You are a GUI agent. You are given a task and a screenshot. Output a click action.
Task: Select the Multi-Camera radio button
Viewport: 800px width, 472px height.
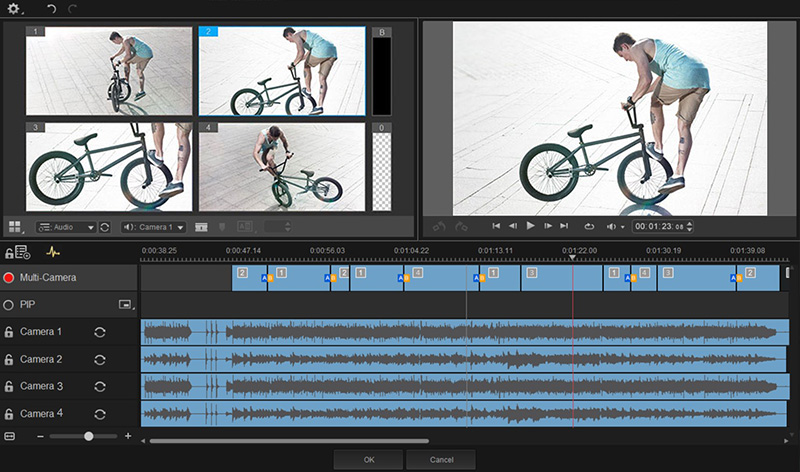coord(9,277)
